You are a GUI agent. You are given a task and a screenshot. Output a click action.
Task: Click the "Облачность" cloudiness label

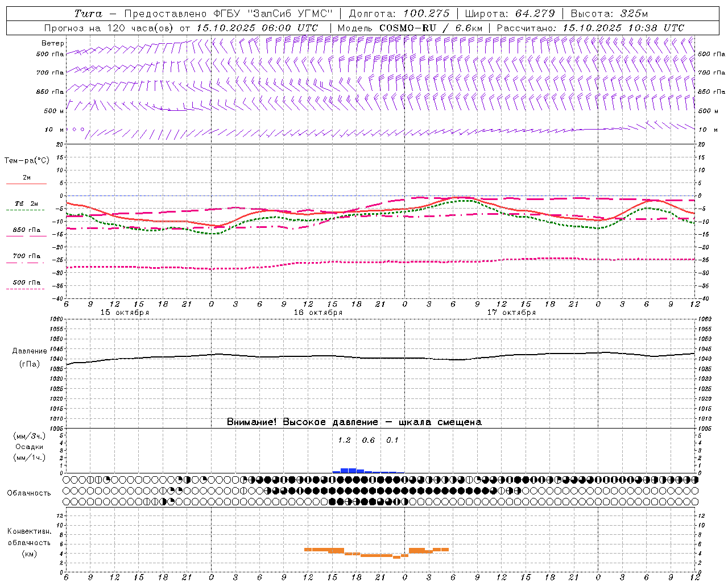tap(29, 493)
